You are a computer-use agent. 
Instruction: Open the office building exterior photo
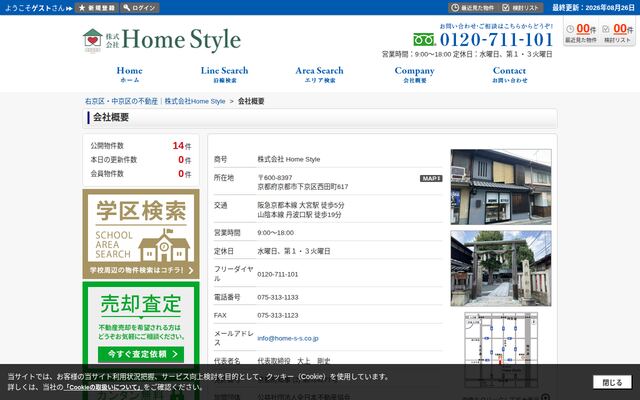click(501, 187)
